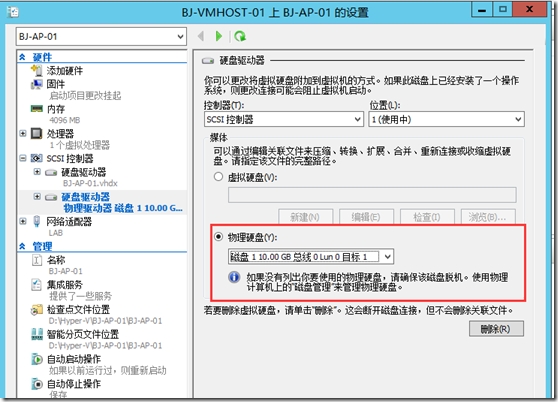Click the 删除(R) button

pyautogui.click(x=496, y=329)
